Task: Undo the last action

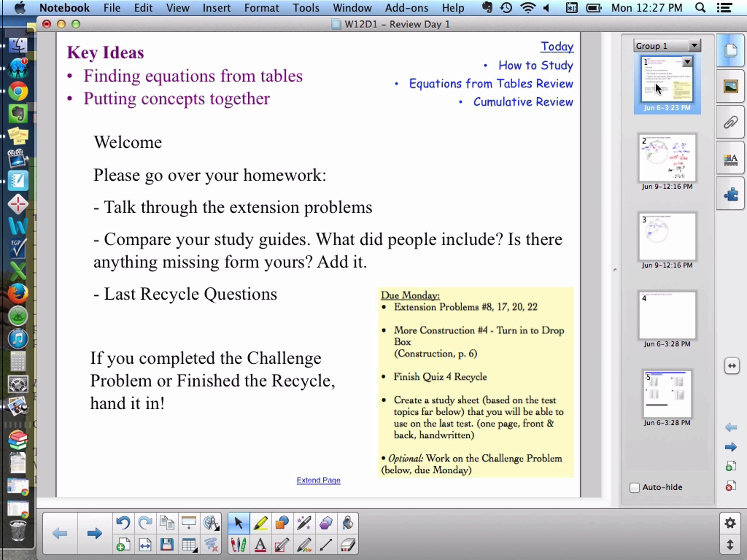Action: 123,523
